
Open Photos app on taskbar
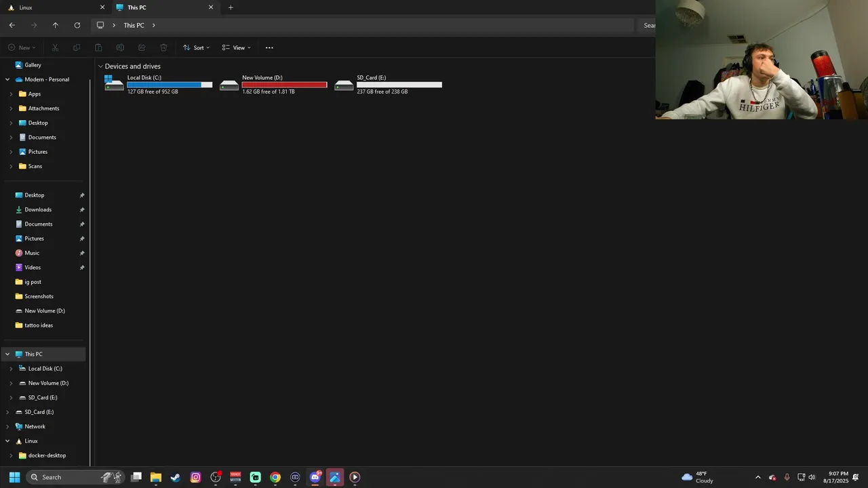coord(334,477)
